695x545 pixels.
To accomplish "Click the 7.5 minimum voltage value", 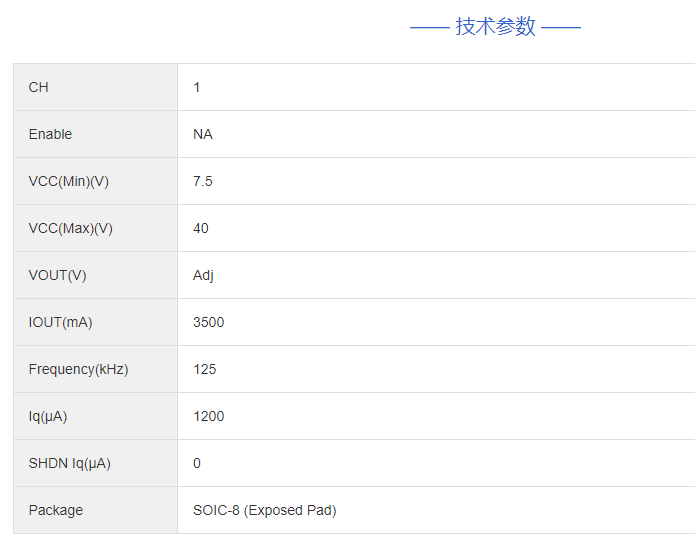I will (x=203, y=182).
